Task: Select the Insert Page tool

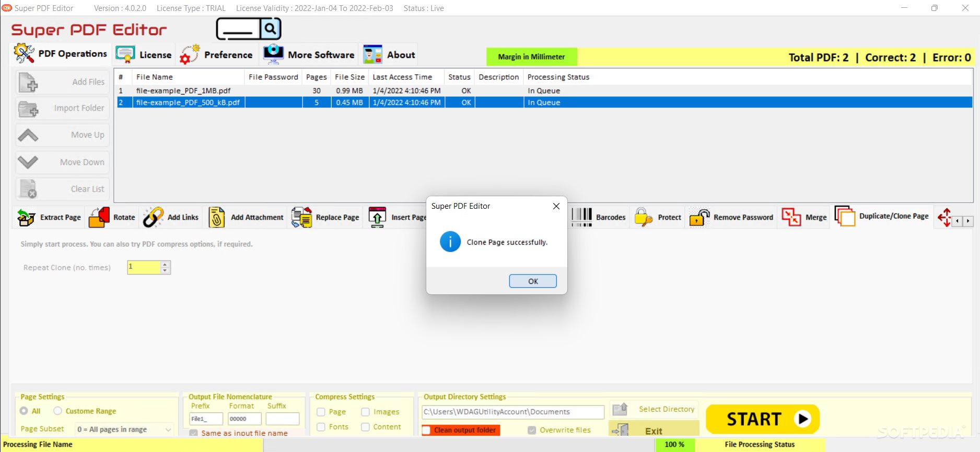Action: (x=397, y=217)
